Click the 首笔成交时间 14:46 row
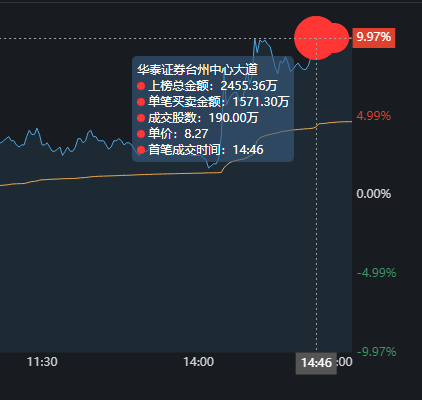Viewport: 422px width, 400px height. point(200,150)
